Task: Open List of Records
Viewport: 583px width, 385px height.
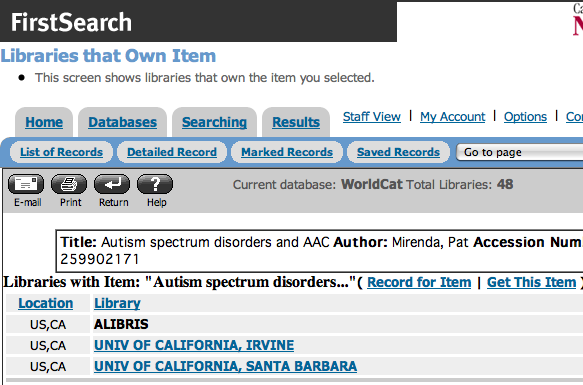Action: tap(61, 152)
